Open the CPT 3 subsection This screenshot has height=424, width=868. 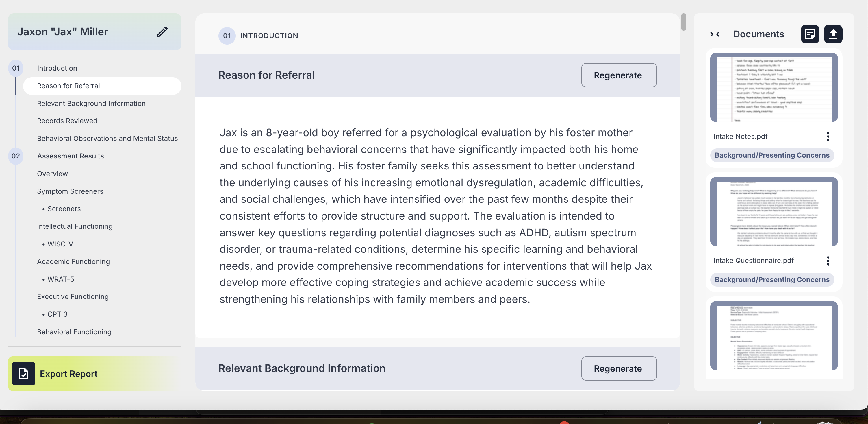coord(57,314)
